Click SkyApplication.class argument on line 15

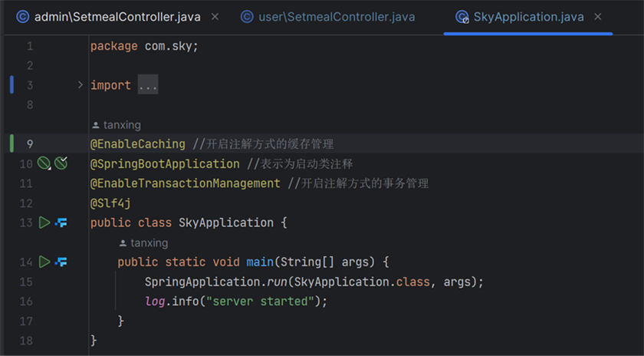coord(362,282)
